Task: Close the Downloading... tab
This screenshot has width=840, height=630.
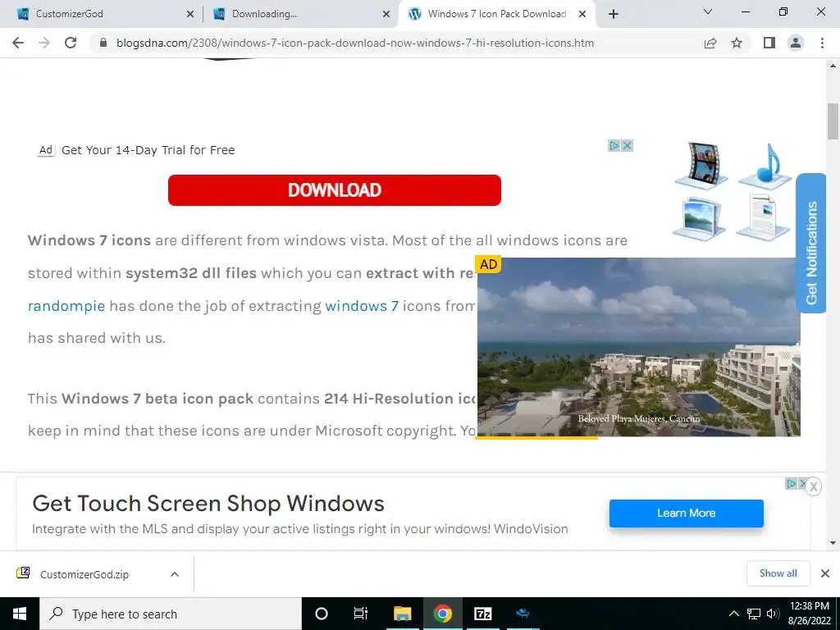Action: tap(386, 15)
